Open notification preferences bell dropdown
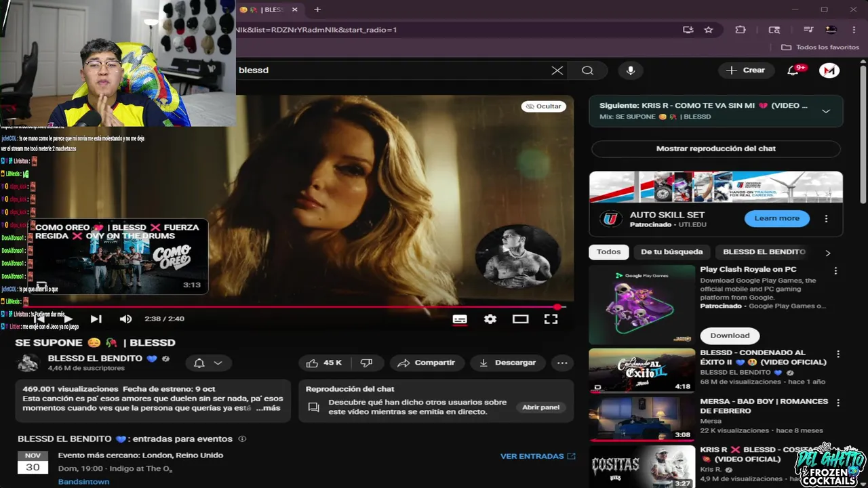 tap(208, 363)
